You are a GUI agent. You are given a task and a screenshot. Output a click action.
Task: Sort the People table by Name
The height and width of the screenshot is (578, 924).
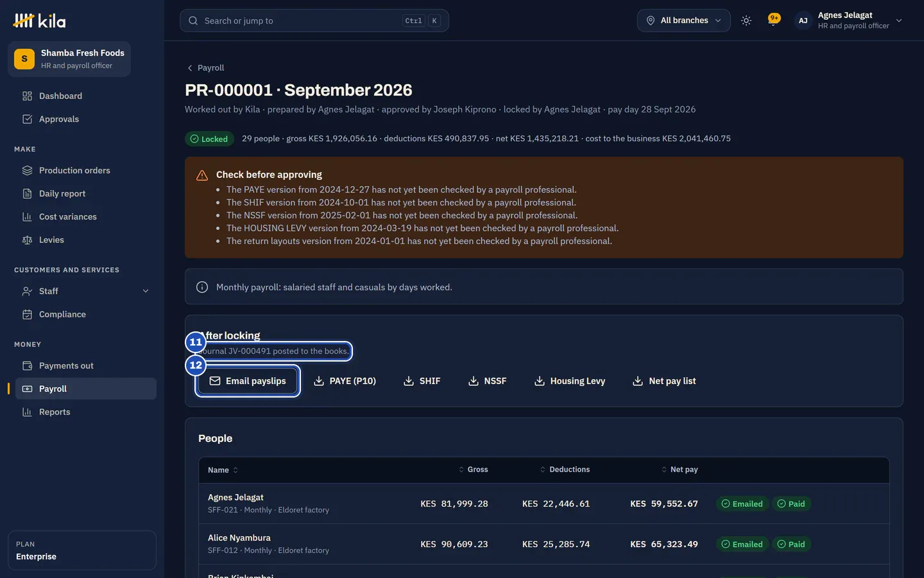tap(223, 470)
